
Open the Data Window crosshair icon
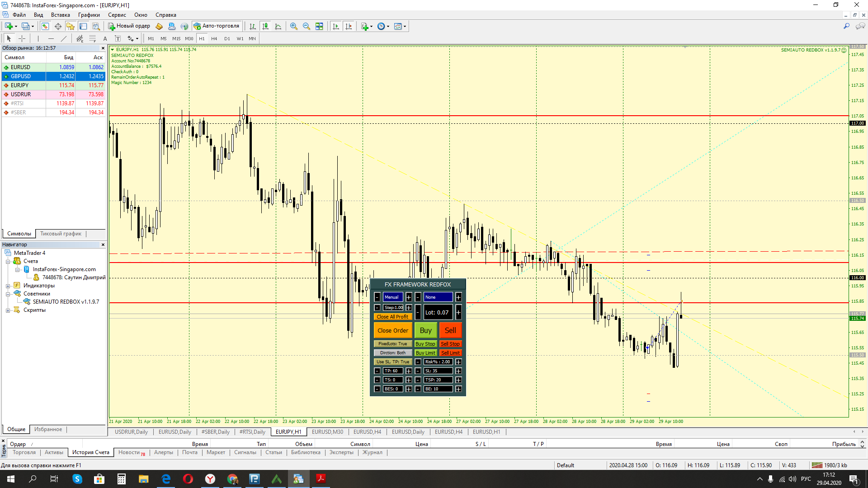click(x=58, y=26)
